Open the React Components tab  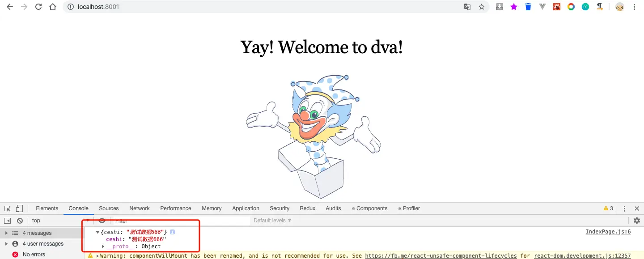(x=369, y=208)
